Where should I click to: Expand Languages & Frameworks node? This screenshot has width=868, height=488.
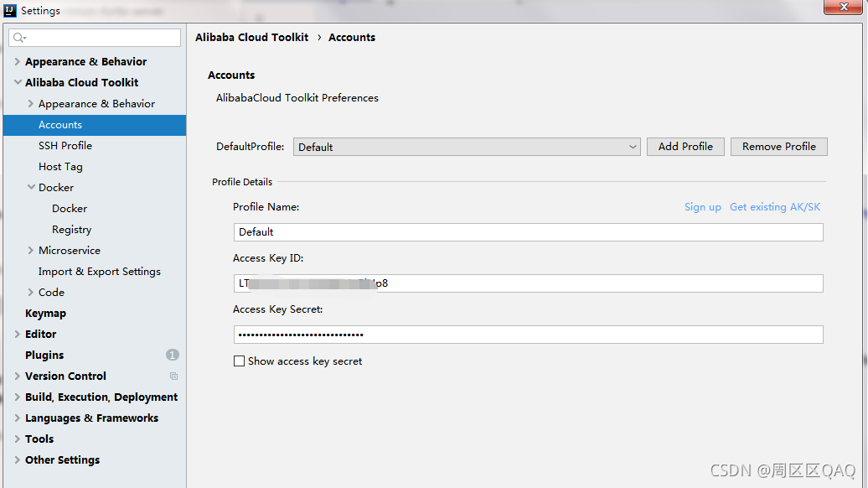coord(17,418)
